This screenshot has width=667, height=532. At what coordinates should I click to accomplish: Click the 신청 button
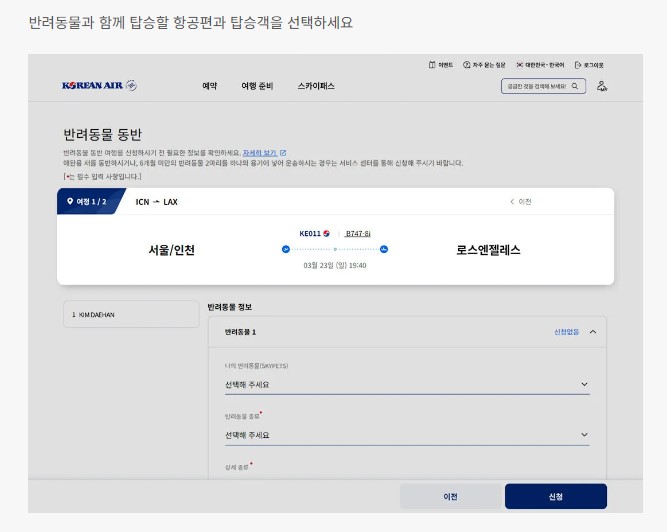556,496
